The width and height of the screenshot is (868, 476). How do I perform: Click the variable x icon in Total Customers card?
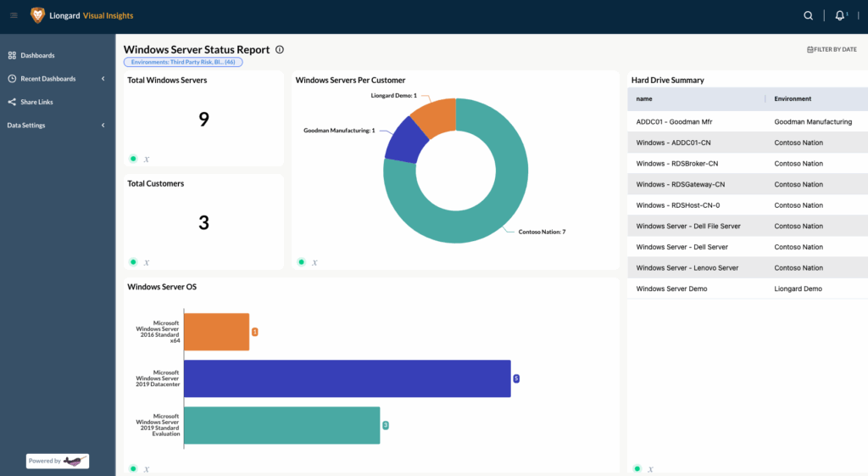click(x=147, y=262)
